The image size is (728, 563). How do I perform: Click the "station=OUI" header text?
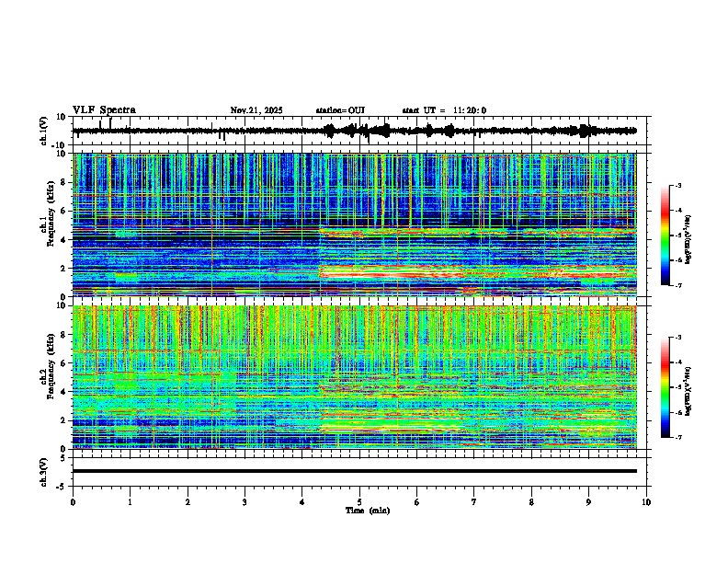pos(340,110)
